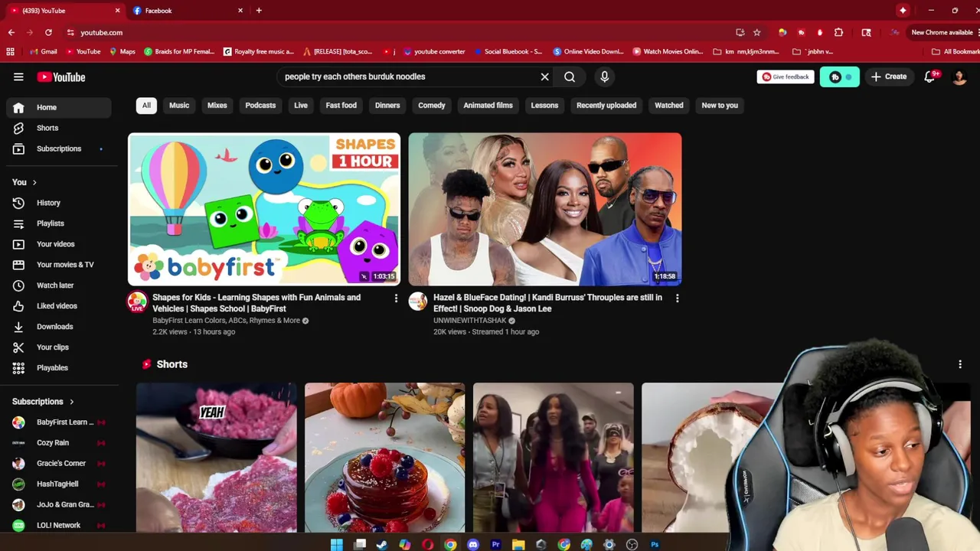Select the Recently uploaded filter chip
Image resolution: width=980 pixels, height=551 pixels.
606,106
